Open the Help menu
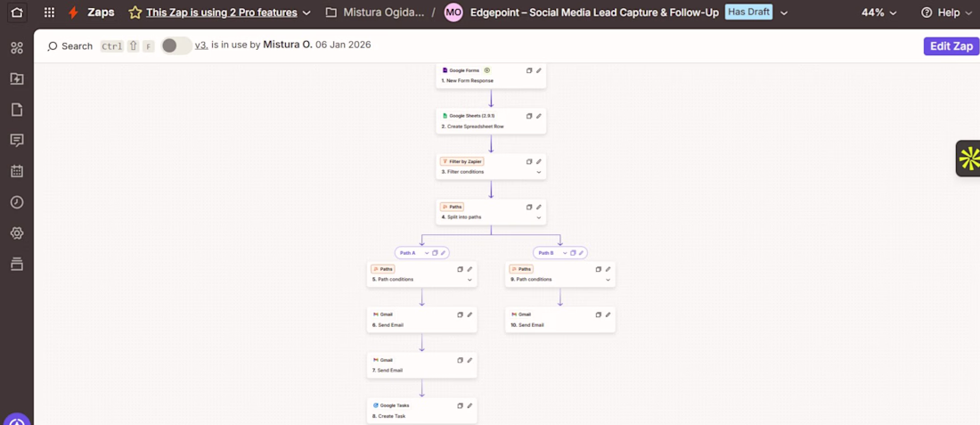The image size is (980, 425). 948,12
